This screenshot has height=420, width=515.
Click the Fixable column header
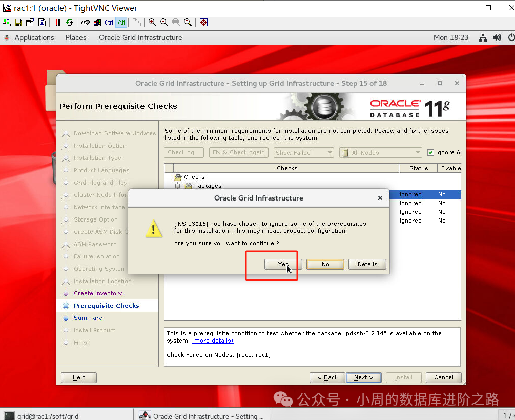(x=450, y=168)
